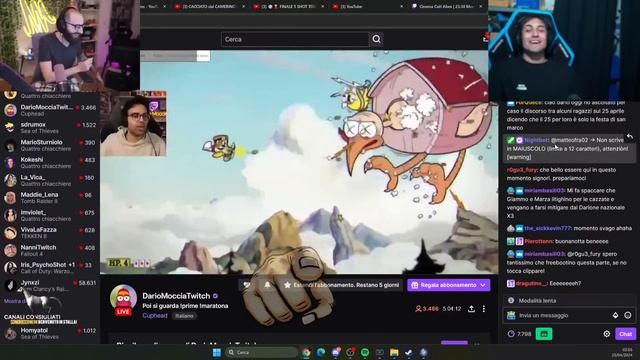Click VivaLaFazza avatar icon in sidebar
The width and height of the screenshot is (640, 360).
[x=10, y=233]
